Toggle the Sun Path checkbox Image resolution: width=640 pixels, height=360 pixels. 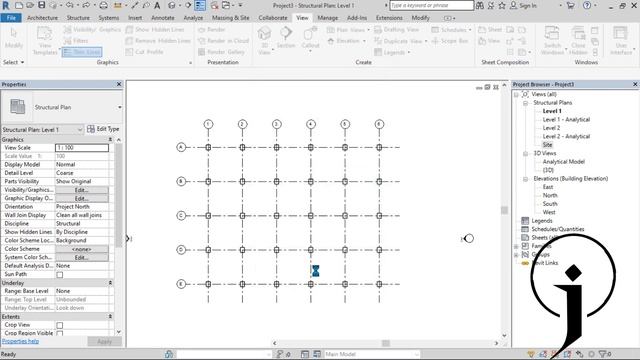[x=60, y=275]
